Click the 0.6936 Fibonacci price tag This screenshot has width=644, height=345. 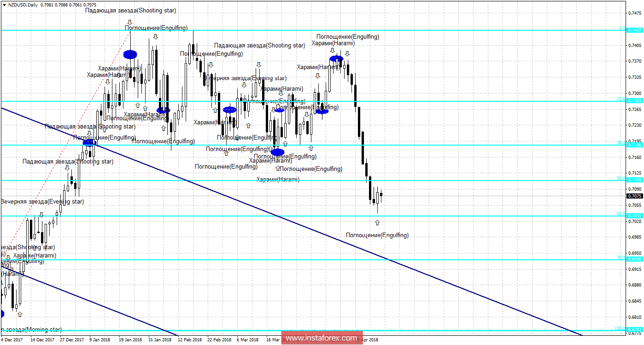click(634, 259)
